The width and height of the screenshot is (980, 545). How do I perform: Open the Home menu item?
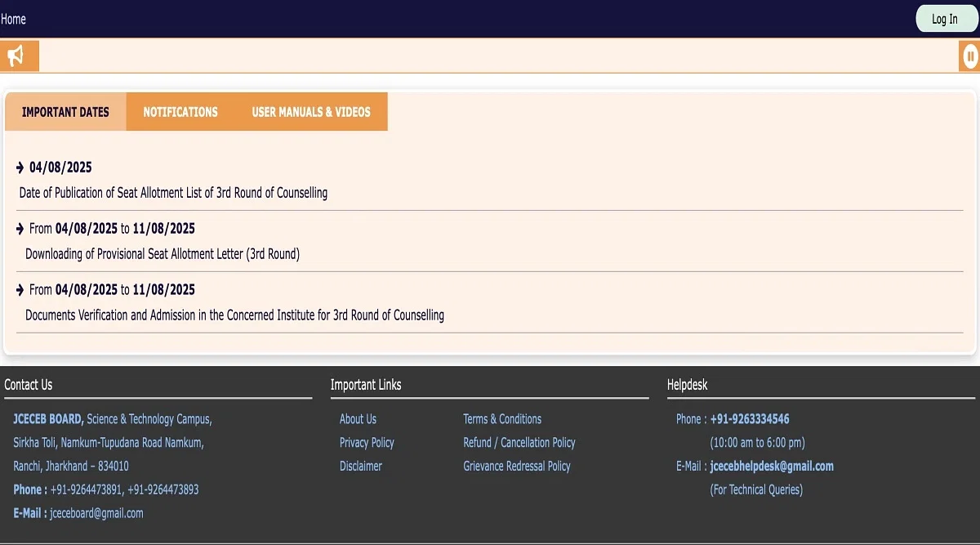(x=13, y=19)
